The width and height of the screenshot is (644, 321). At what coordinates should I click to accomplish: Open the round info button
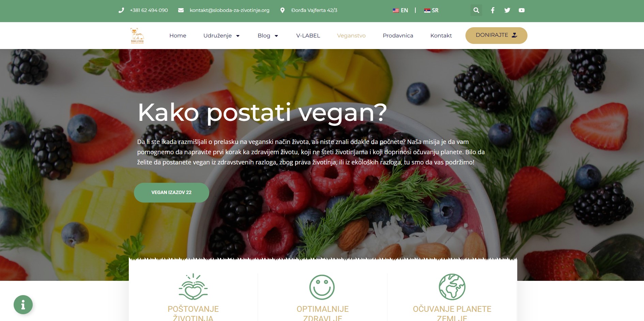pyautogui.click(x=23, y=304)
